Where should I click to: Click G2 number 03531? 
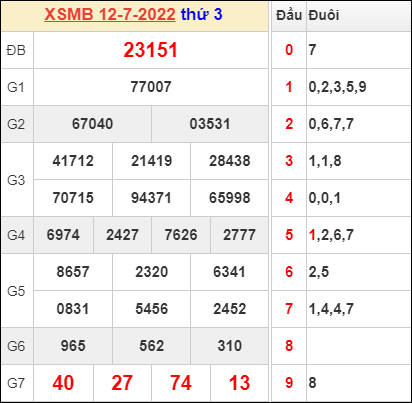[210, 124]
